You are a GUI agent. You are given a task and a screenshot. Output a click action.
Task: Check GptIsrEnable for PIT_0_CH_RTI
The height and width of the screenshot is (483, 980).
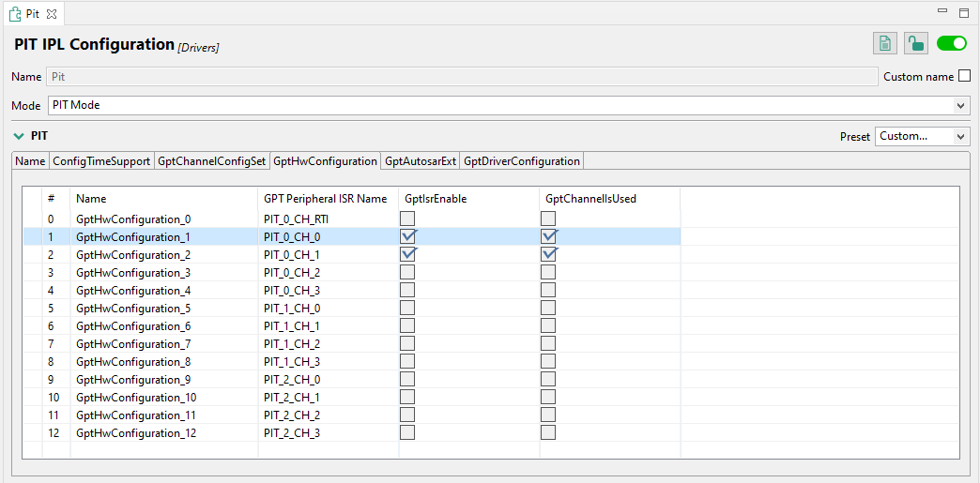[x=406, y=219]
